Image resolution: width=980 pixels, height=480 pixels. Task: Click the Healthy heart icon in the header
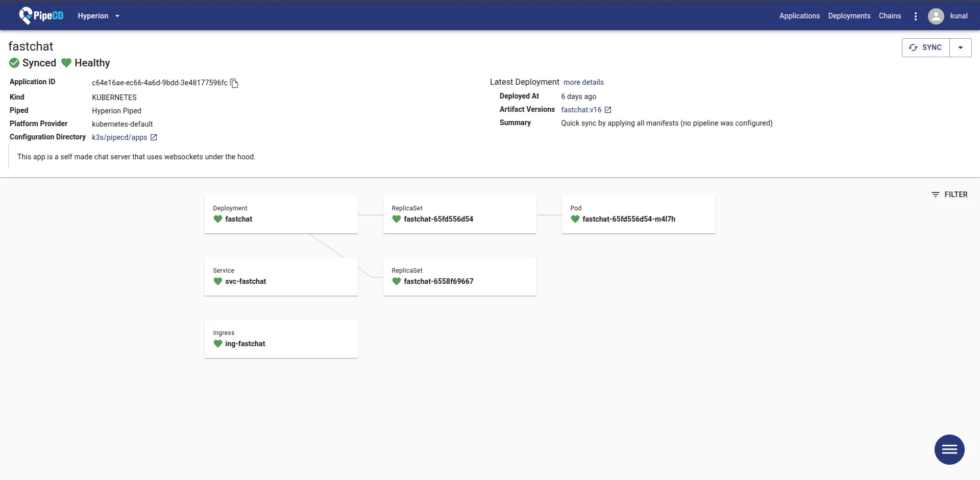[66, 63]
